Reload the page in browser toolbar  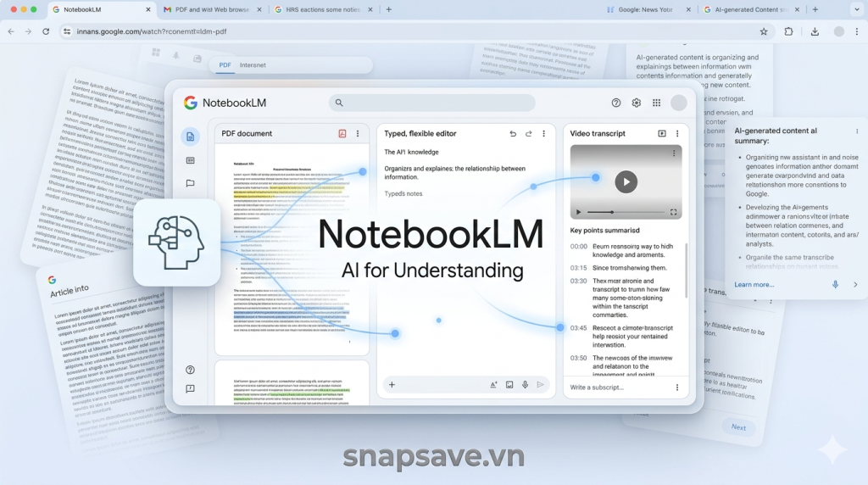point(46,31)
